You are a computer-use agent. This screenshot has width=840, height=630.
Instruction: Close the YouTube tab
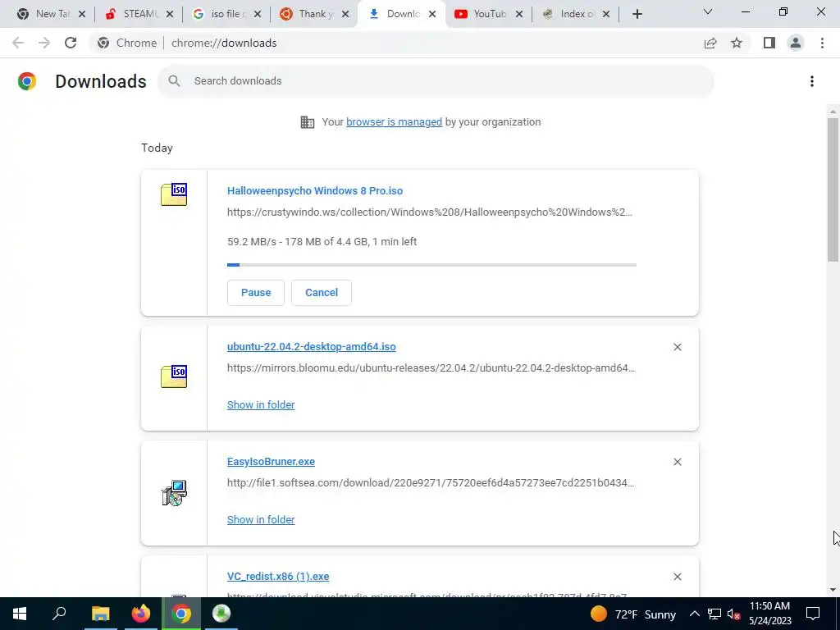click(x=519, y=15)
